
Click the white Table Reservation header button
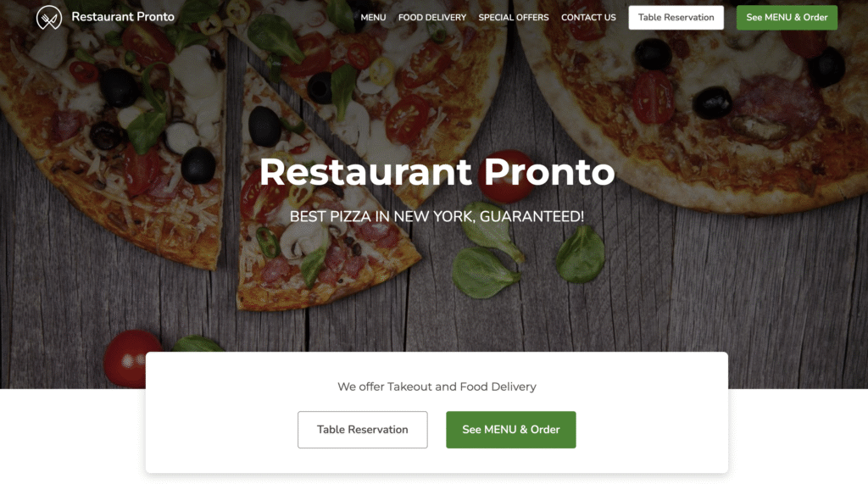click(676, 18)
